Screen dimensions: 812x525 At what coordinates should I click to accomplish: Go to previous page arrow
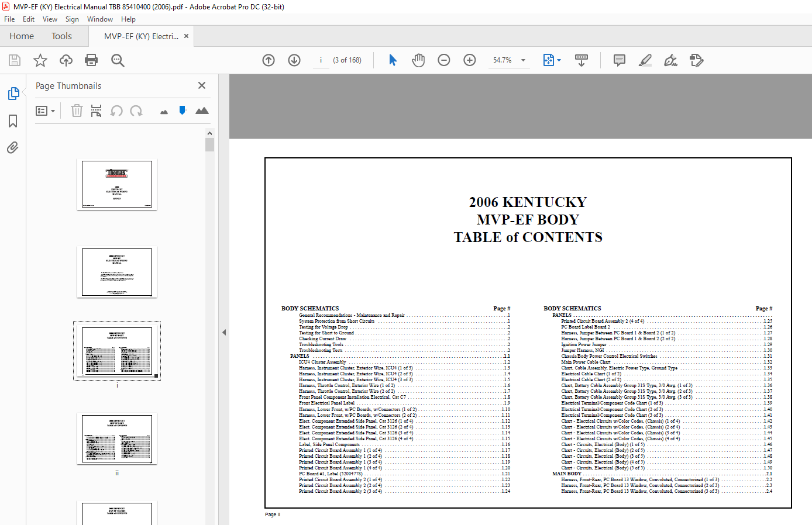[269, 60]
